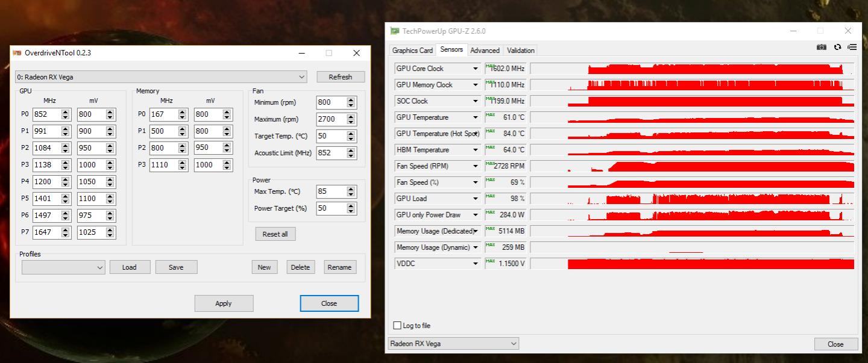Viewport: 868px width, 363px height.
Task: Open the Advanced tab
Action: tap(485, 51)
